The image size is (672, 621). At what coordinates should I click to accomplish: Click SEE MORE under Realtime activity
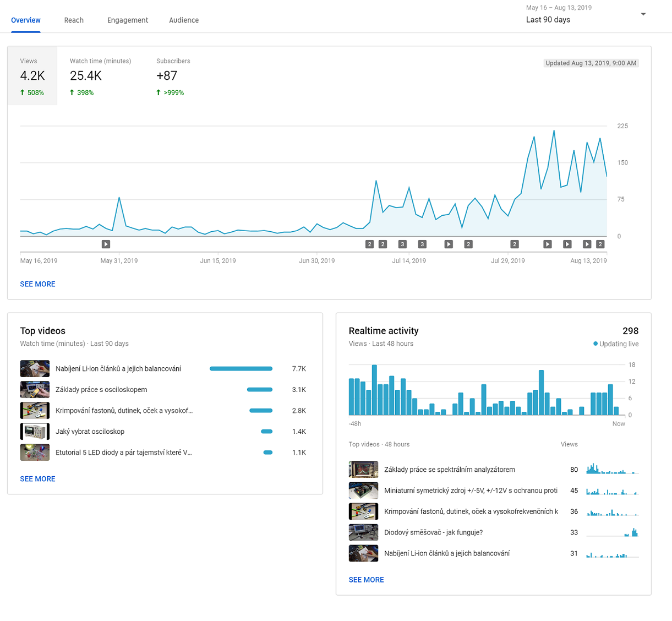(x=366, y=580)
